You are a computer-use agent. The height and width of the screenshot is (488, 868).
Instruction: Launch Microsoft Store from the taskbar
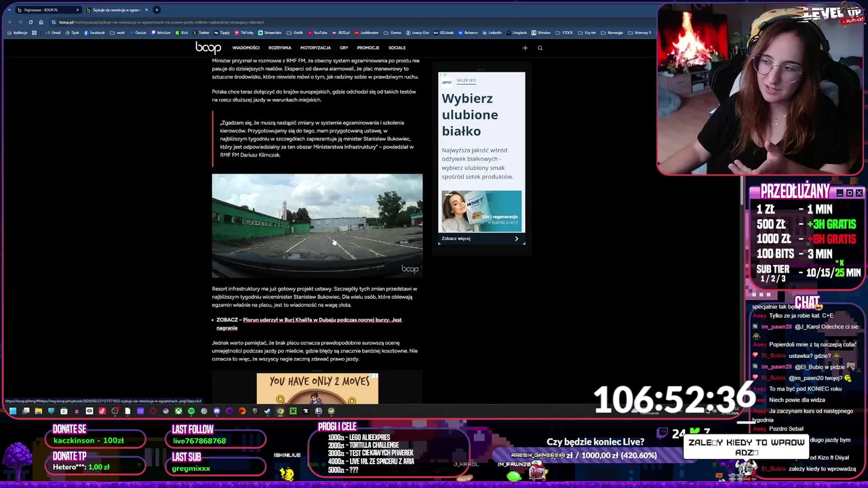(64, 411)
